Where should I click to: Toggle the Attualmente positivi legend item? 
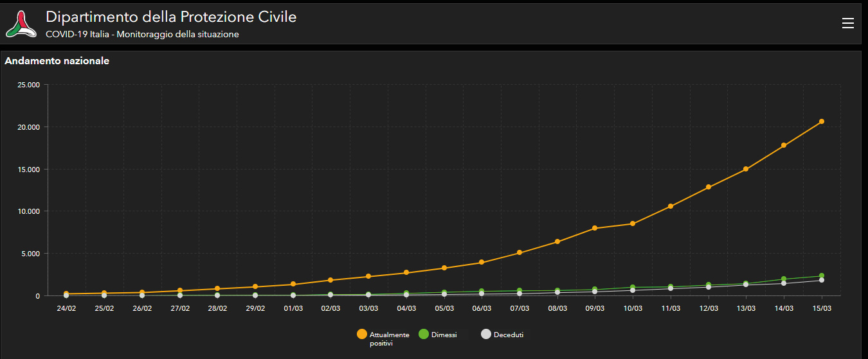(383, 338)
